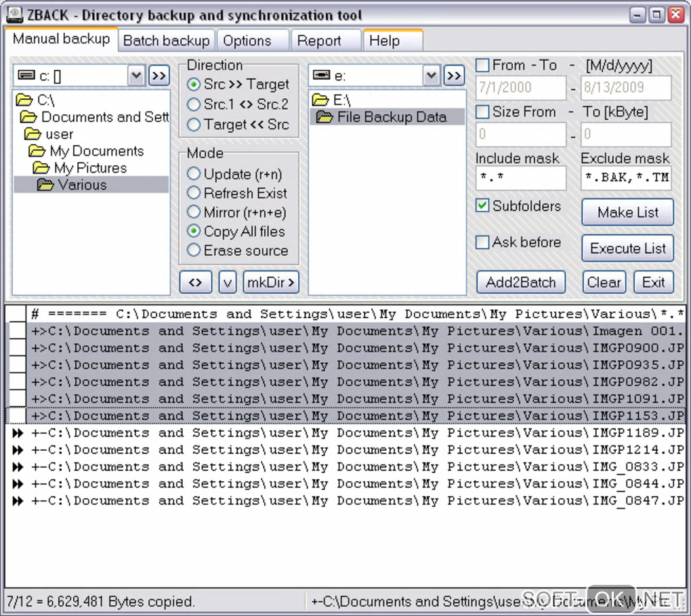Click the Add2Batch button
691x616 pixels.
[521, 282]
